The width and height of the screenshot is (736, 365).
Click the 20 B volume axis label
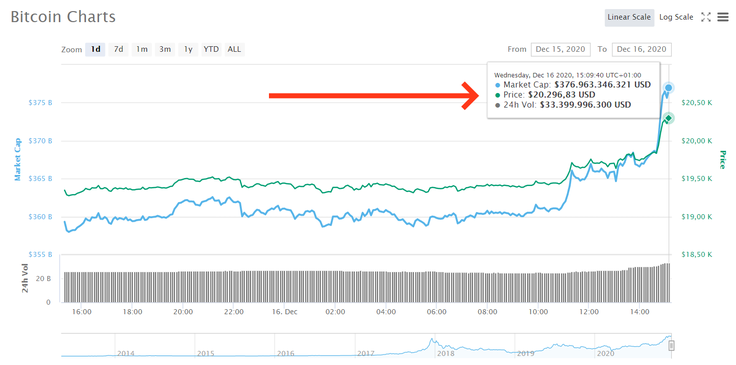(44, 279)
